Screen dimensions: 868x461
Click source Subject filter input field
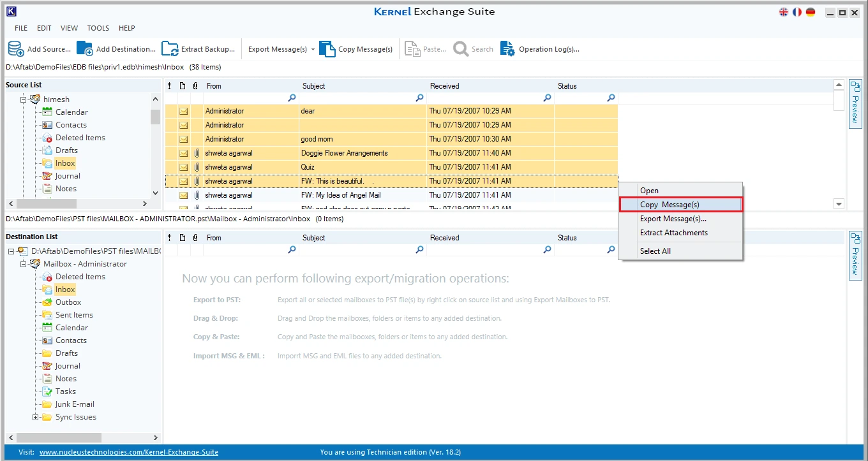point(357,98)
